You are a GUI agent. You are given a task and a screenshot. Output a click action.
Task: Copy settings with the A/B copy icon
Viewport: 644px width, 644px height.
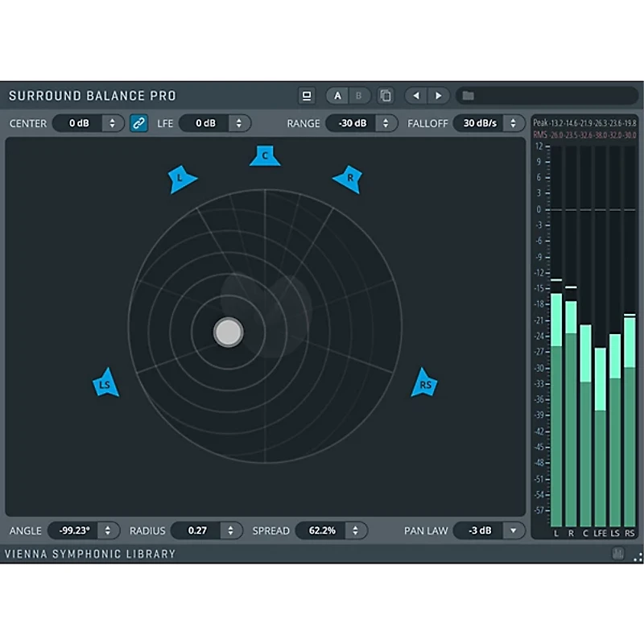click(386, 96)
